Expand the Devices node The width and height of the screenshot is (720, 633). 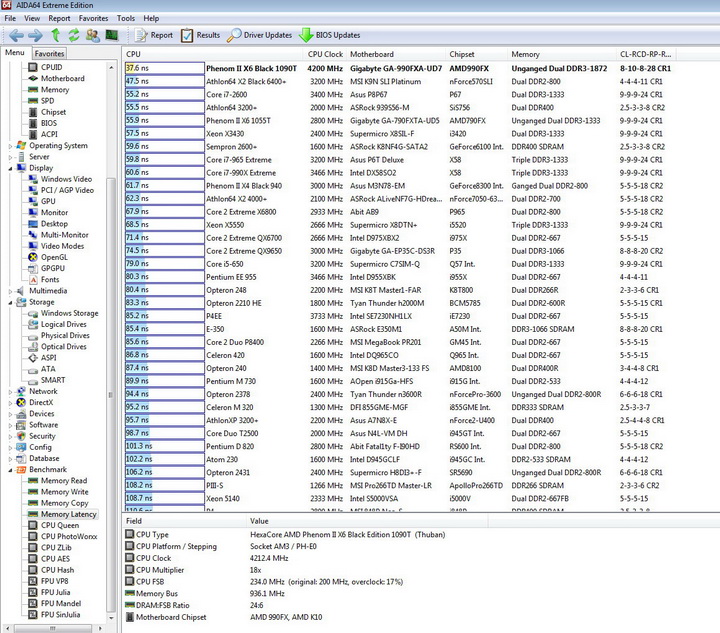(x=10, y=414)
